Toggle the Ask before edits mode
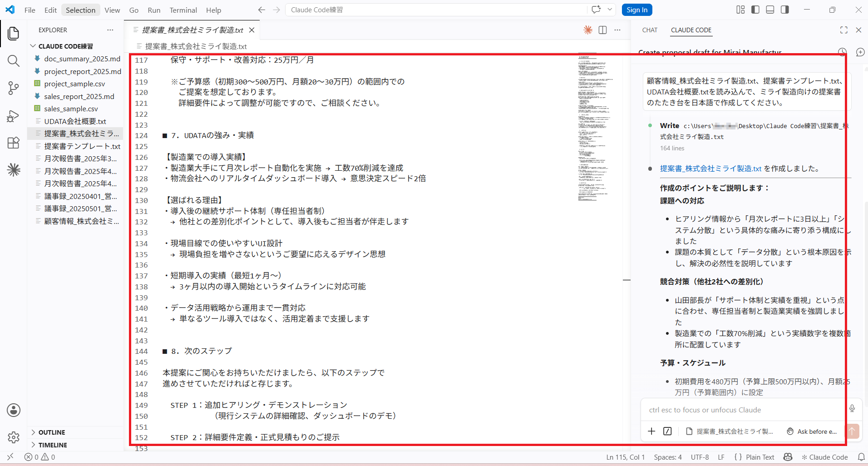 [812, 431]
